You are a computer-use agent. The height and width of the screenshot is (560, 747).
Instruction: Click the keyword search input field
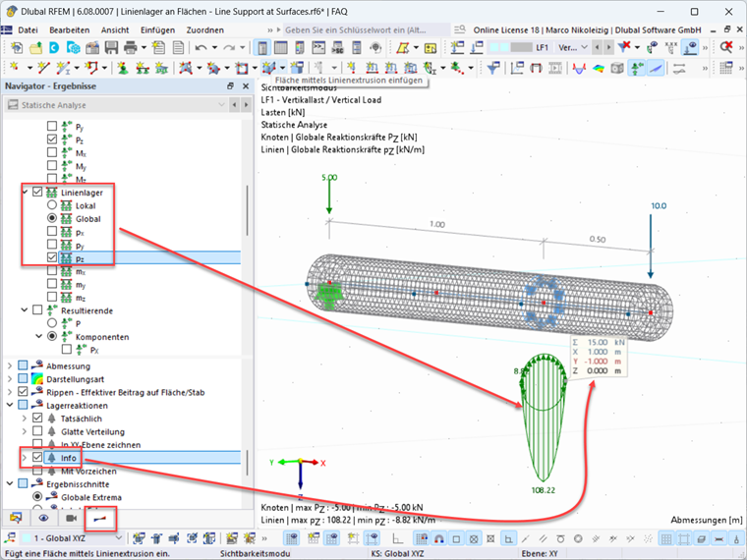point(366,30)
